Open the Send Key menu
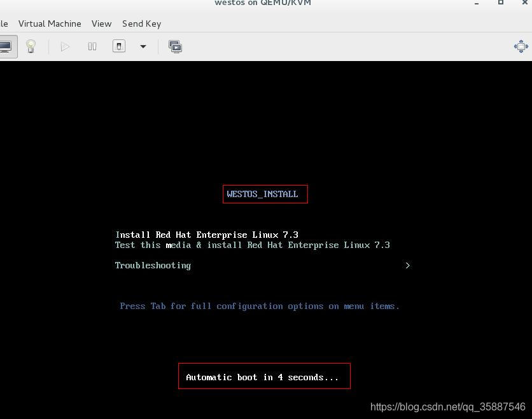532x419 pixels. [x=141, y=24]
